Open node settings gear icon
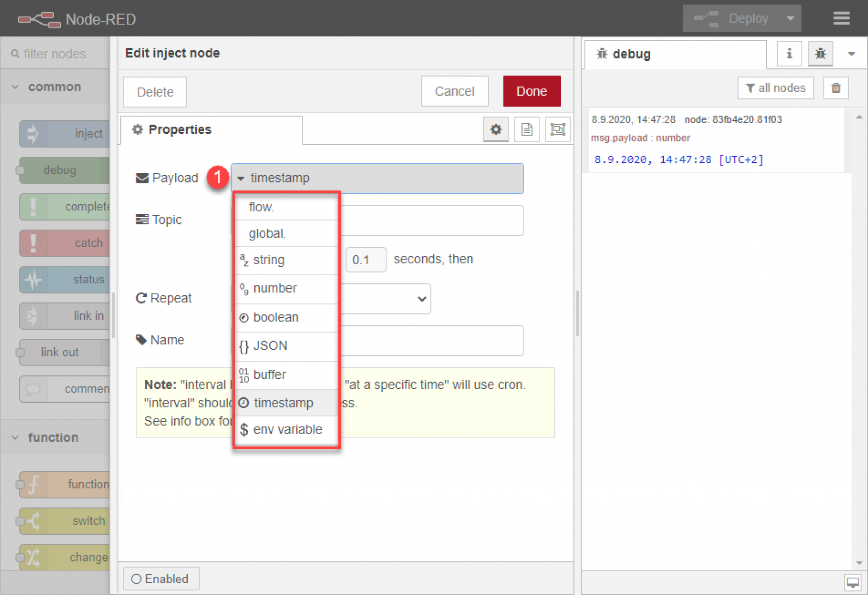The image size is (868, 595). tap(495, 129)
